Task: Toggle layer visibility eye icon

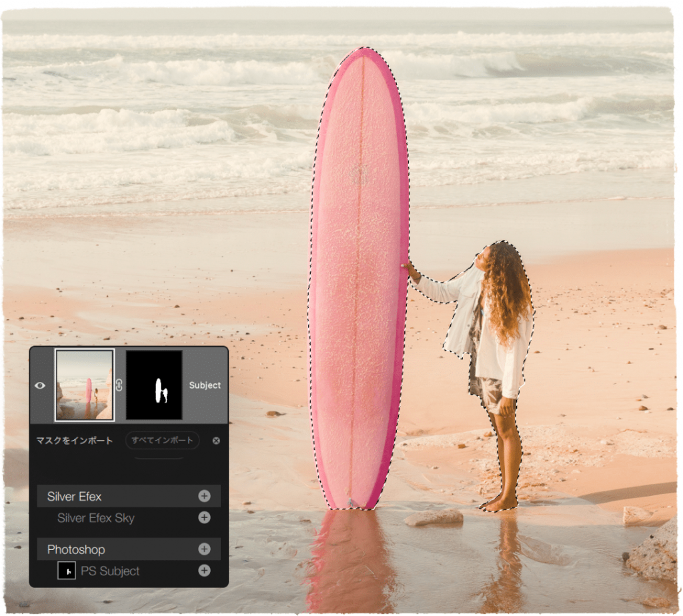Action: point(39,385)
